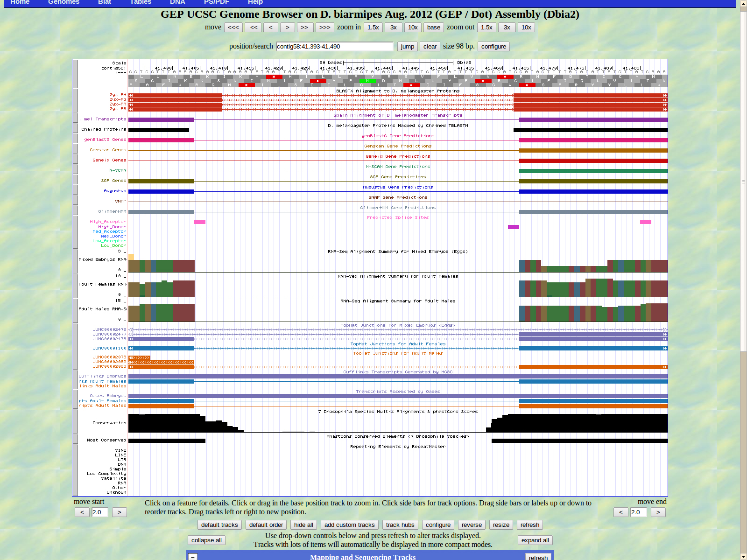The width and height of the screenshot is (747, 560).
Task: Click the SGP Genes track label
Action: pyautogui.click(x=113, y=181)
